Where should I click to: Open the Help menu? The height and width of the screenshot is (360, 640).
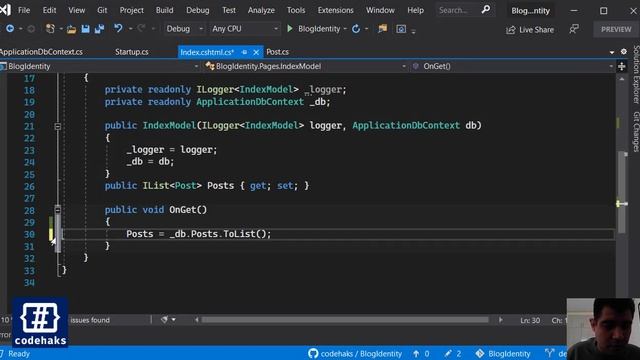click(415, 10)
